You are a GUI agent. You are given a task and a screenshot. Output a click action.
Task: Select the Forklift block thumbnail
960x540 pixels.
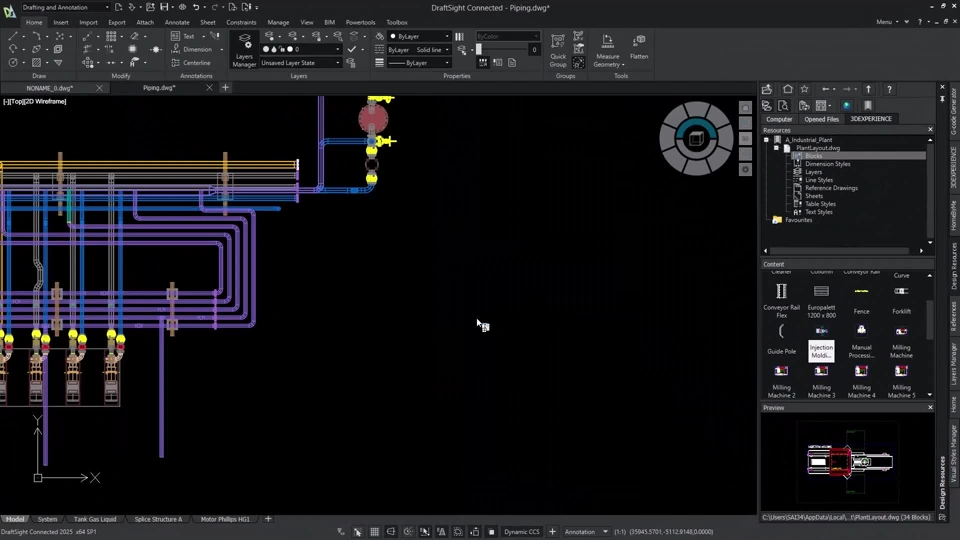coord(901,299)
